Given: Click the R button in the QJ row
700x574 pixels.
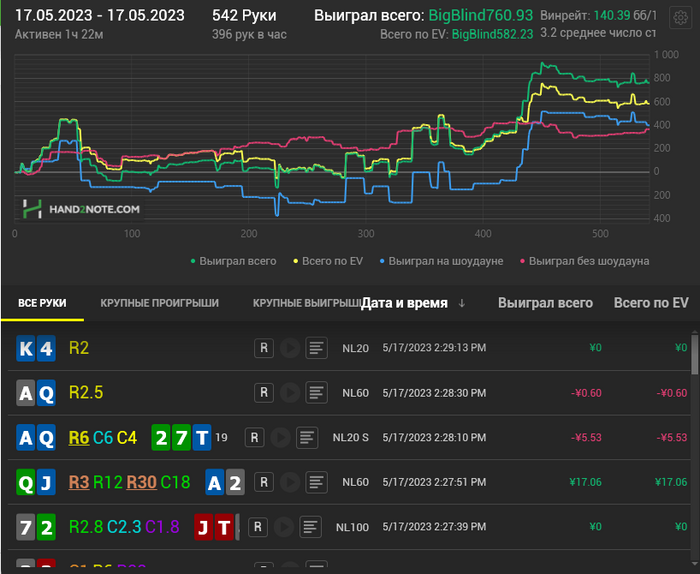Looking at the screenshot, I should 264,482.
